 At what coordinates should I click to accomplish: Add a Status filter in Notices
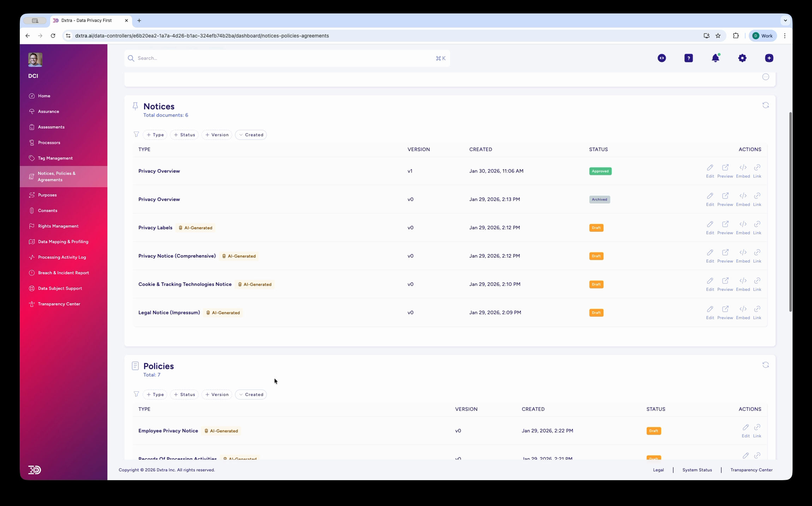pos(184,135)
